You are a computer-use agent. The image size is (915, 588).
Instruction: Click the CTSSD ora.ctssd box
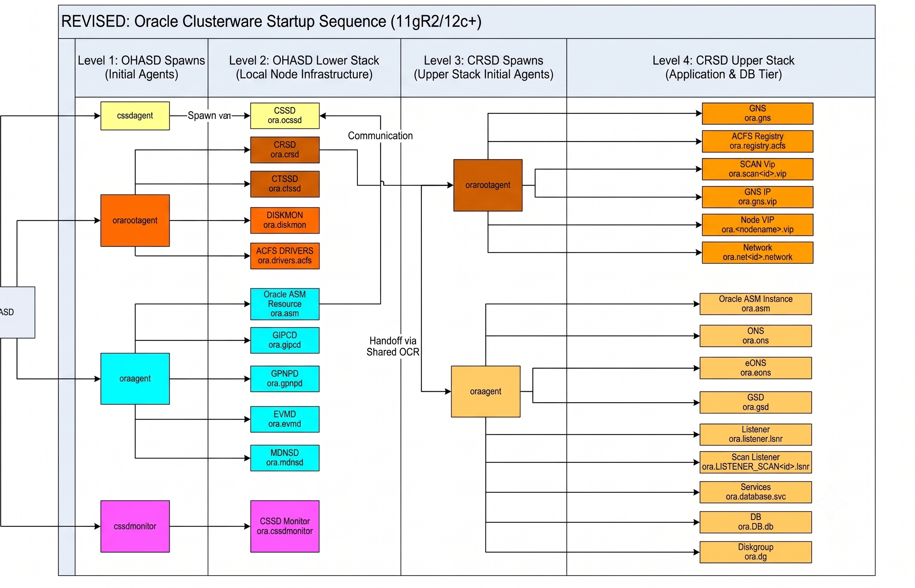pos(285,184)
